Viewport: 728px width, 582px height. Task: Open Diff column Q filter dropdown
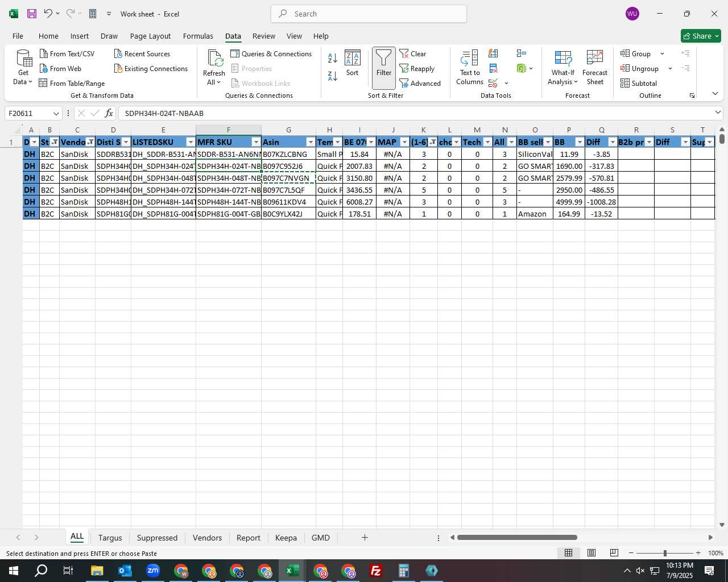613,142
